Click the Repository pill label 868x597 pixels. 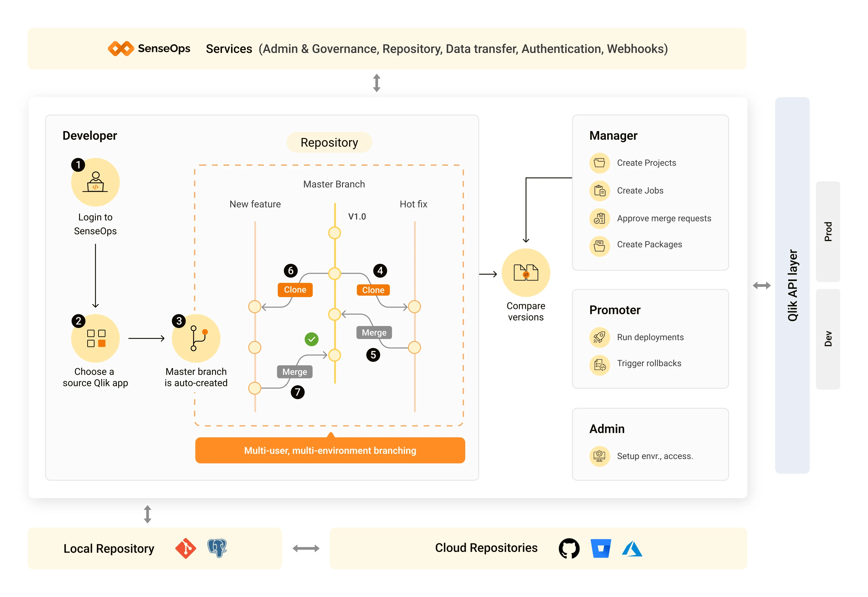click(x=329, y=142)
